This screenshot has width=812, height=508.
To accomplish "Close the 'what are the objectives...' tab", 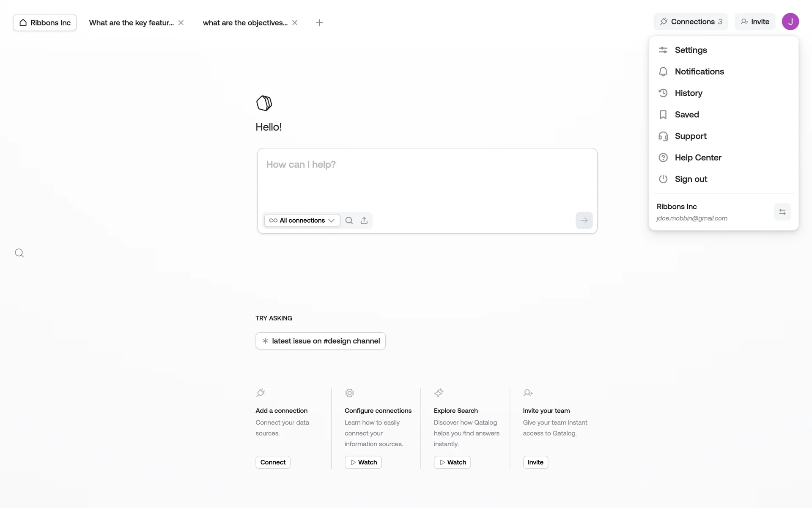I will coord(295,23).
